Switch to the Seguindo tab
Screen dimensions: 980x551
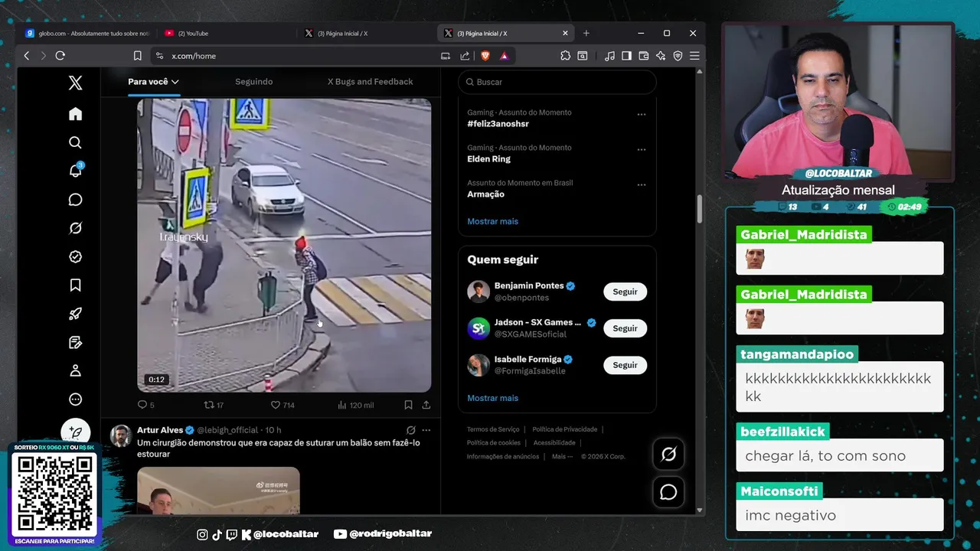(253, 82)
